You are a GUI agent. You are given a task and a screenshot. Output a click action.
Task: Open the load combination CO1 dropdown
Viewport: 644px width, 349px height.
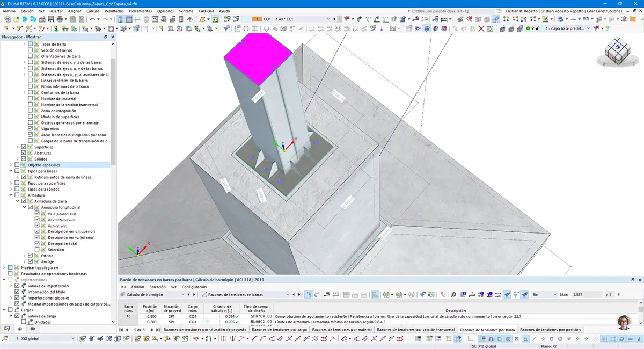tap(327, 19)
